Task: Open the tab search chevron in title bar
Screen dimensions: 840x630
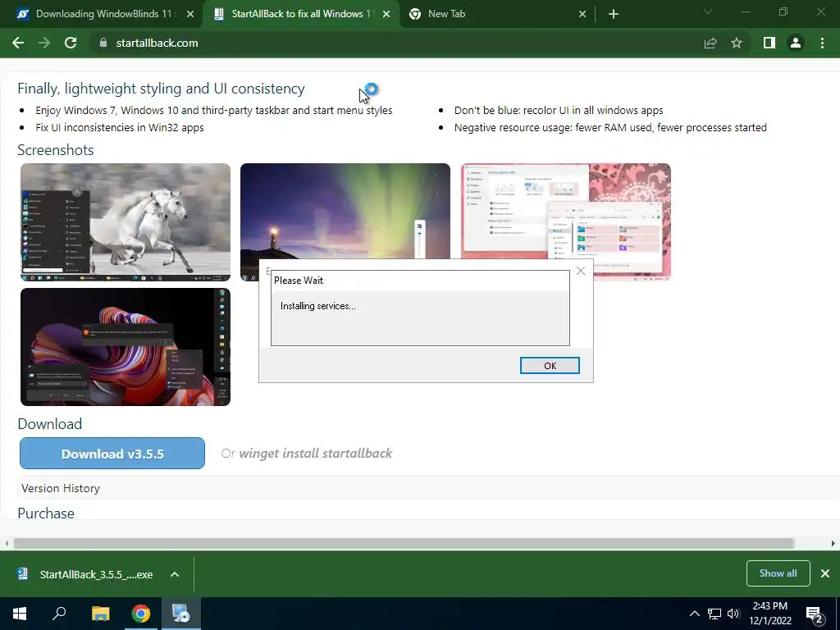Action: pos(708,11)
